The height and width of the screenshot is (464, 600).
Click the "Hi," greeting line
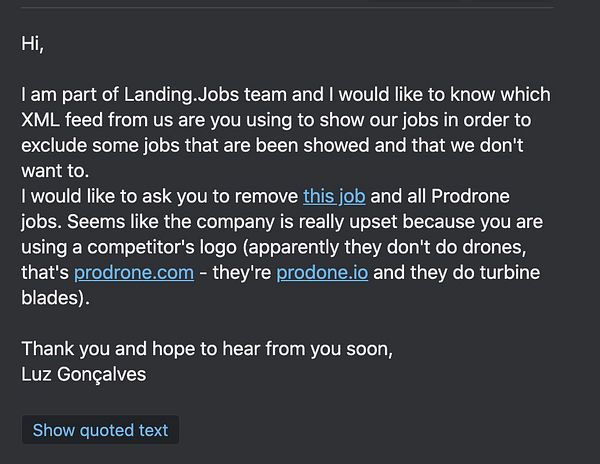pyautogui.click(x=33, y=44)
